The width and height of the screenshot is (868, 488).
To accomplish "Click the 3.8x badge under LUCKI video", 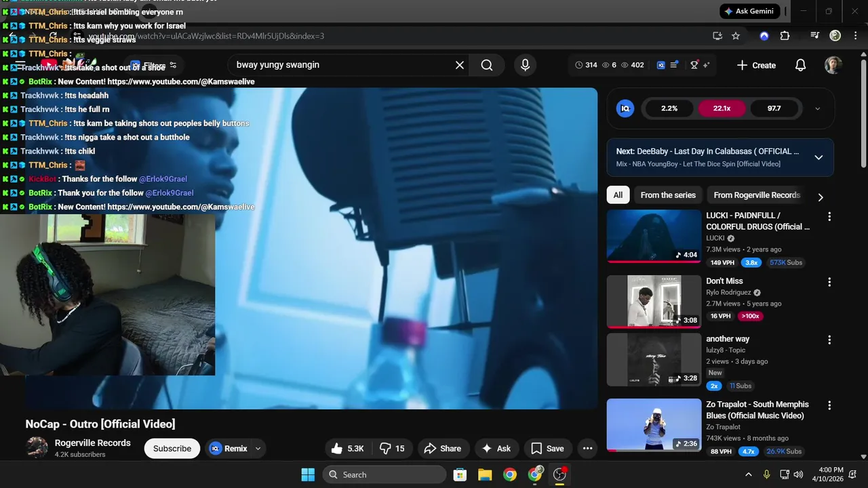I will pos(751,262).
